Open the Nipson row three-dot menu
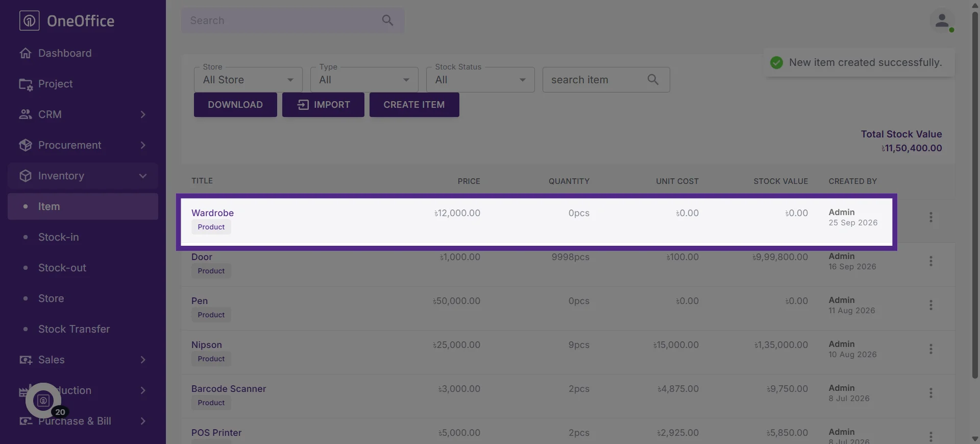980x444 pixels. pos(930,349)
